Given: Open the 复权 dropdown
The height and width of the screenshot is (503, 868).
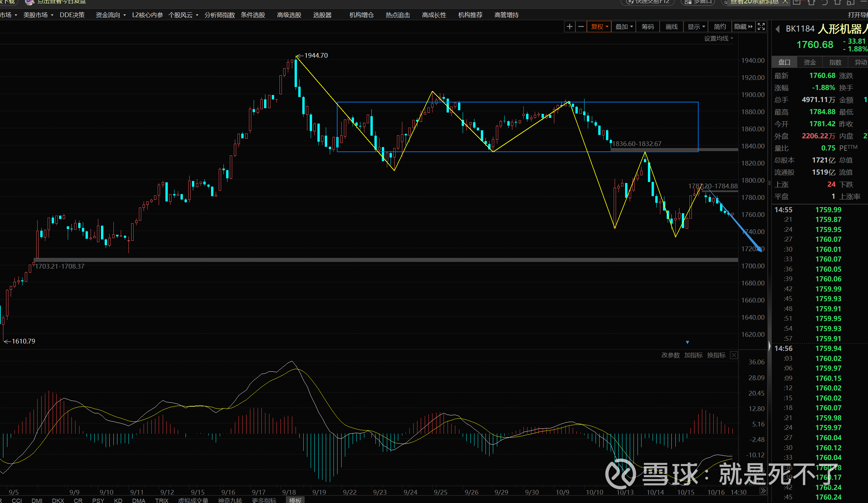Looking at the screenshot, I should [x=599, y=27].
